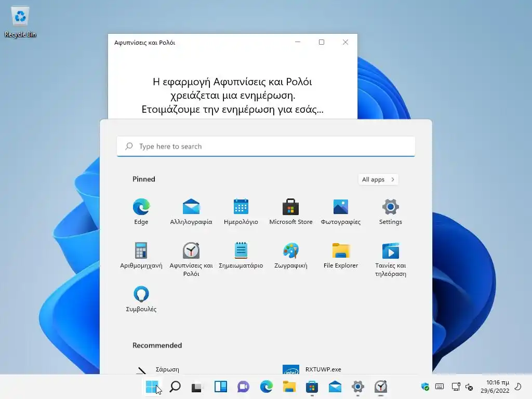
Task: Open Edge from pinned apps
Action: 141,212
